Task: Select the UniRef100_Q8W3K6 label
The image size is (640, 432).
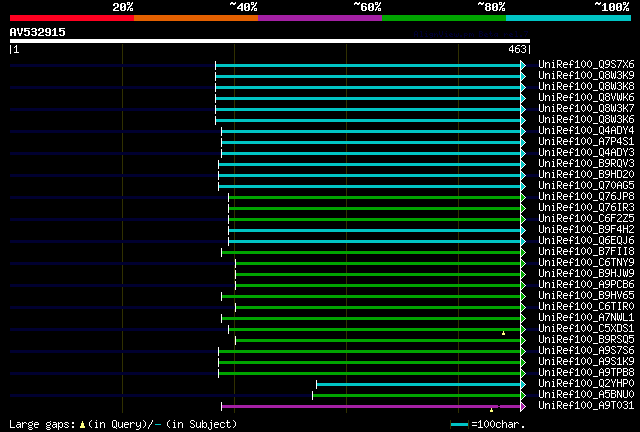Action: pos(586,120)
